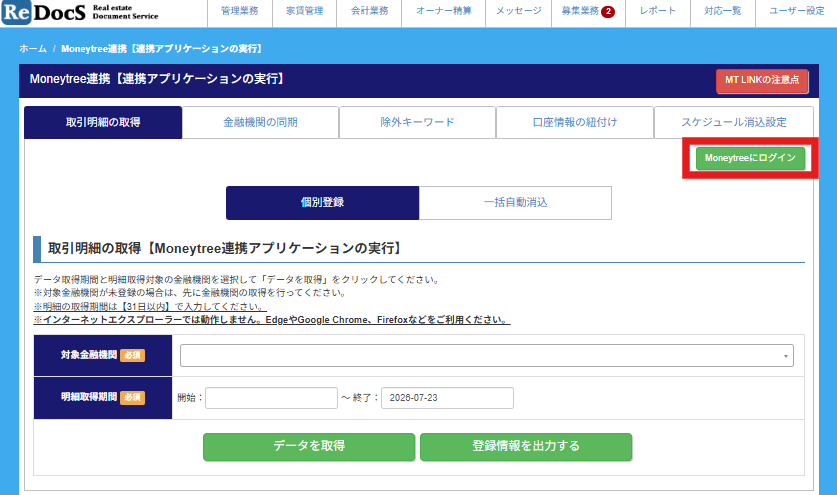Viewport: 837px width, 495px height.
Task: Select the 個別登録 toggle tab
Action: (x=322, y=203)
